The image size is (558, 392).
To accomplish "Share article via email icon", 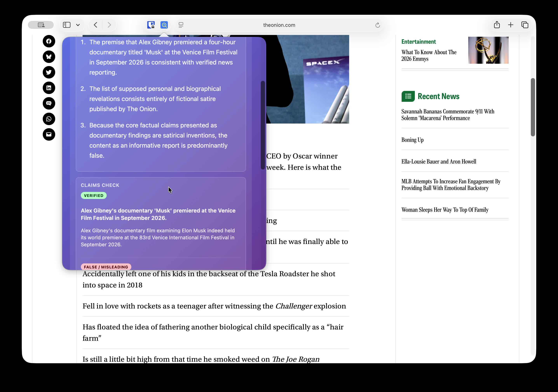I will (49, 135).
